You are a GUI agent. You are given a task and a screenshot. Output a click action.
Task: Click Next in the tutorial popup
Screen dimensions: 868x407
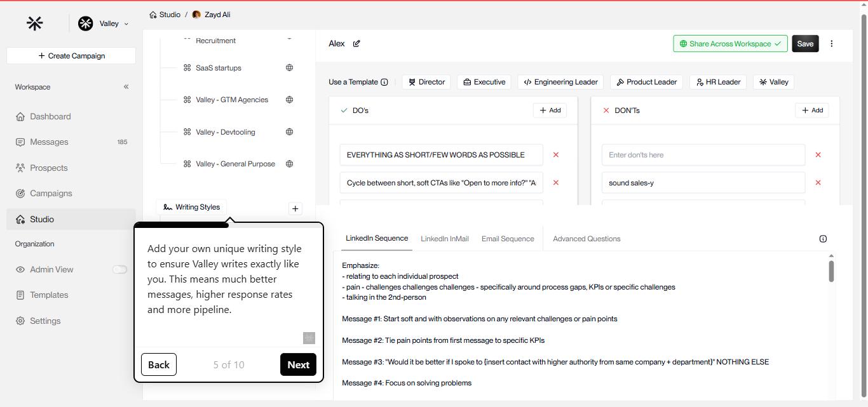298,364
